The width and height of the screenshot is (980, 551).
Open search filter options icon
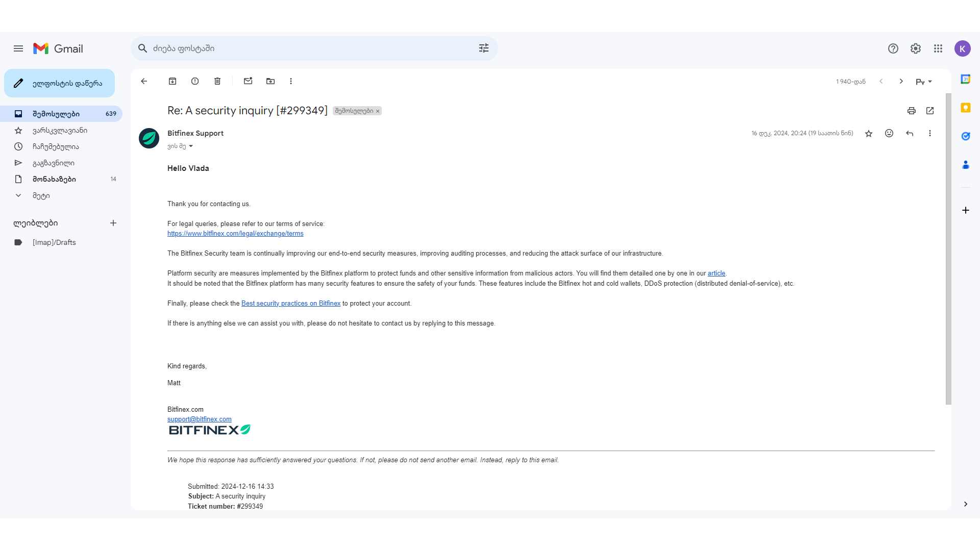point(484,48)
